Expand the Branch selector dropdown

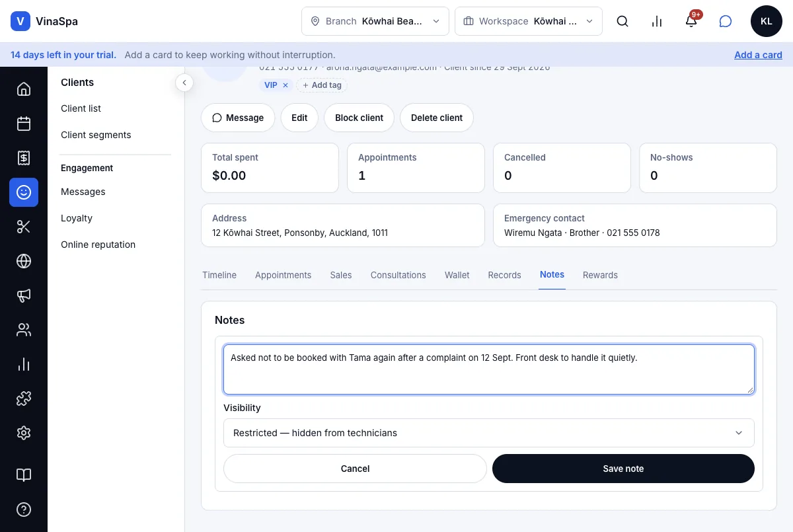coord(375,21)
